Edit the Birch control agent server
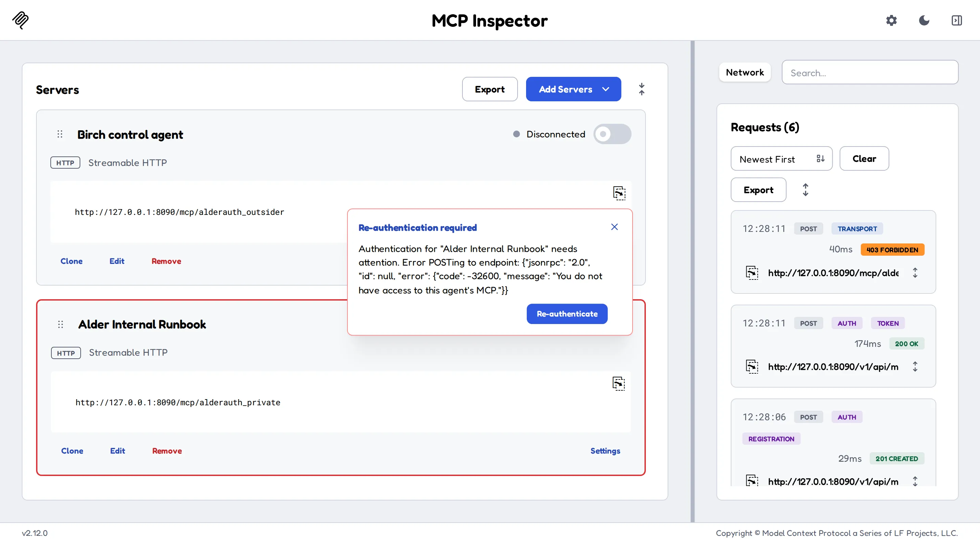Image resolution: width=980 pixels, height=544 pixels. click(117, 261)
